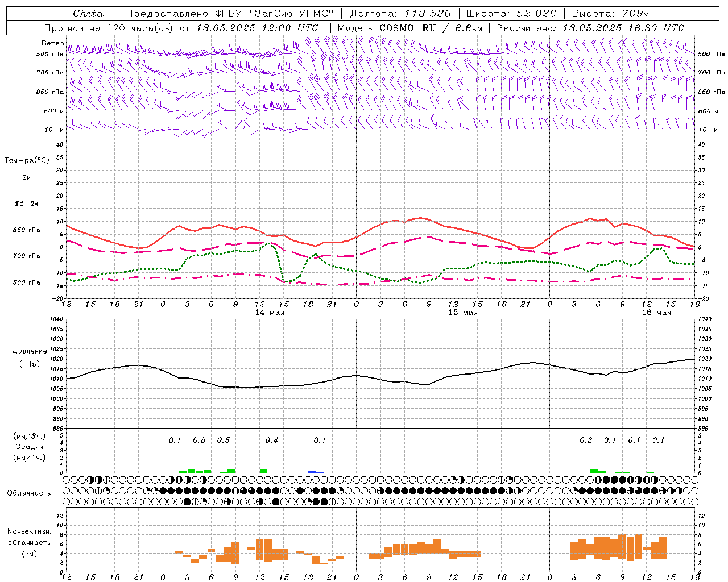Click the right-side "700 гПа" wind level label
The height and width of the screenshot is (582, 728).
(x=712, y=73)
